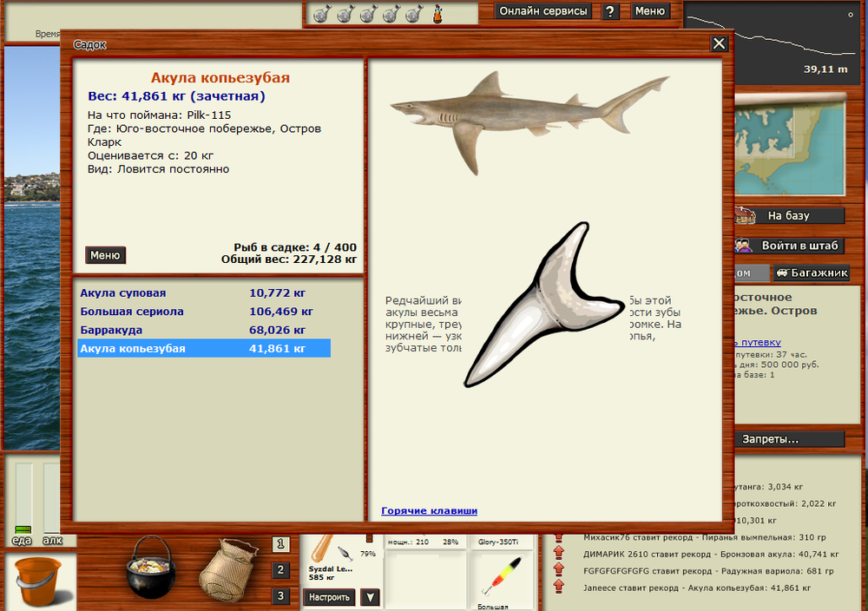Select the red-yellow float lure thumbnail
This screenshot has height=611, width=868.
pyautogui.click(x=498, y=578)
